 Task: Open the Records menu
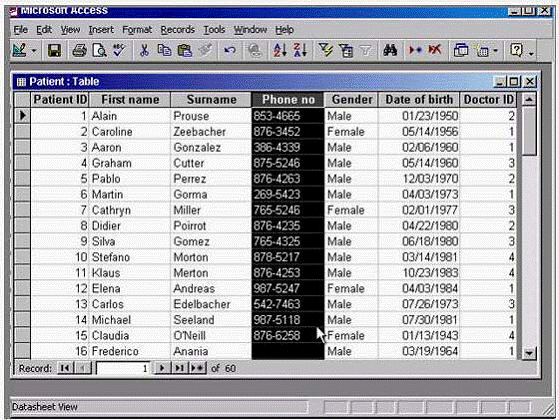178,30
